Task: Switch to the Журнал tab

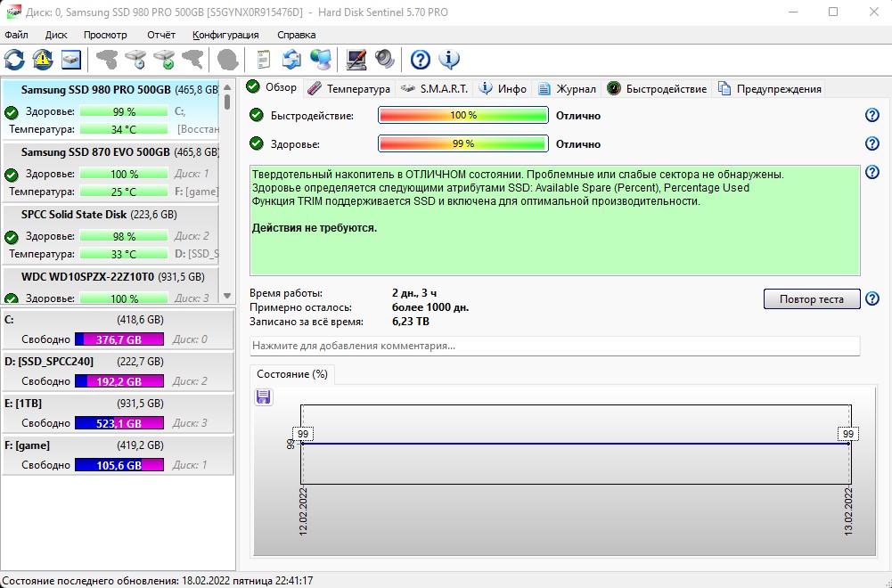Action: coord(567,89)
